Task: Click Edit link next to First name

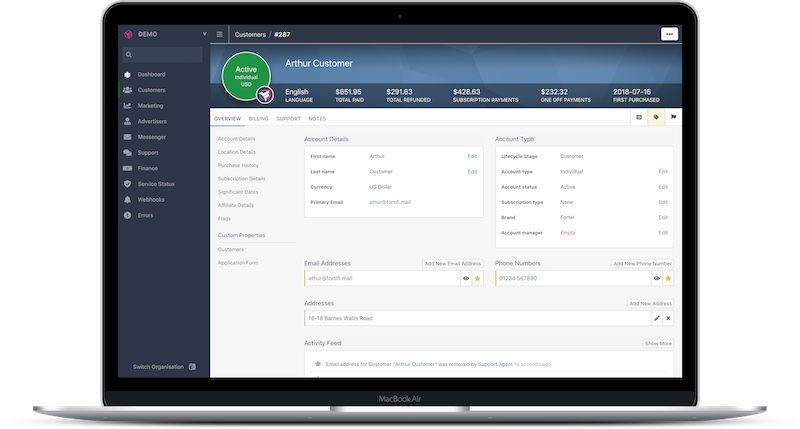Action: pos(472,156)
